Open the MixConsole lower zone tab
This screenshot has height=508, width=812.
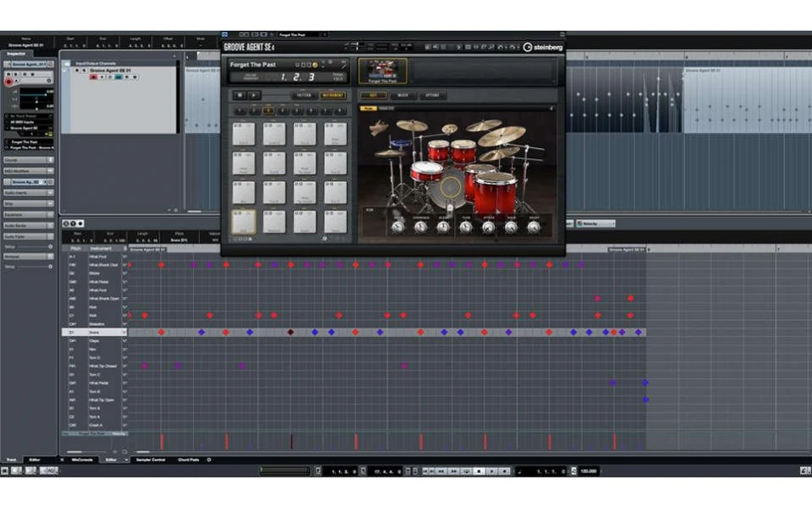(82, 459)
